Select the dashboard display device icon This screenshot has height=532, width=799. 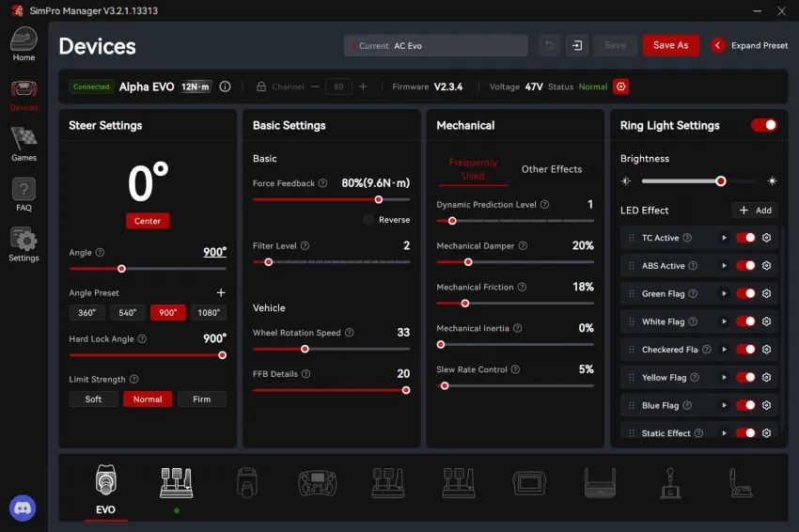tap(529, 483)
